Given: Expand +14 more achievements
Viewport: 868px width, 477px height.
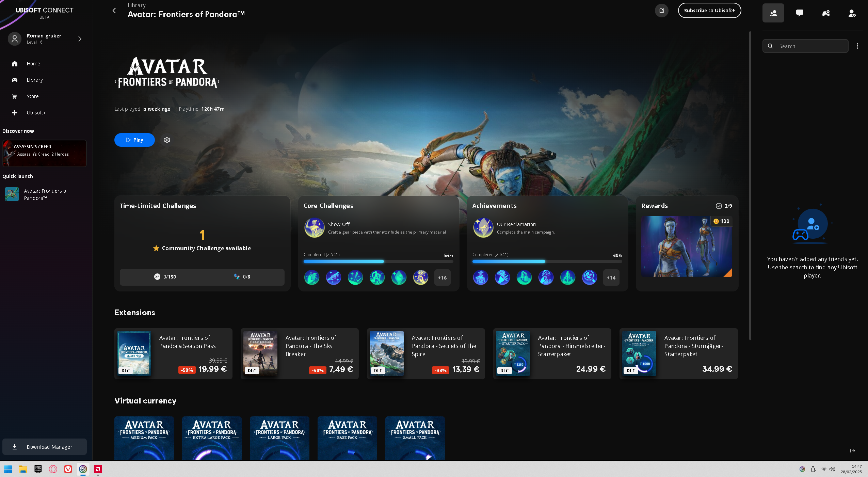Looking at the screenshot, I should tap(611, 277).
